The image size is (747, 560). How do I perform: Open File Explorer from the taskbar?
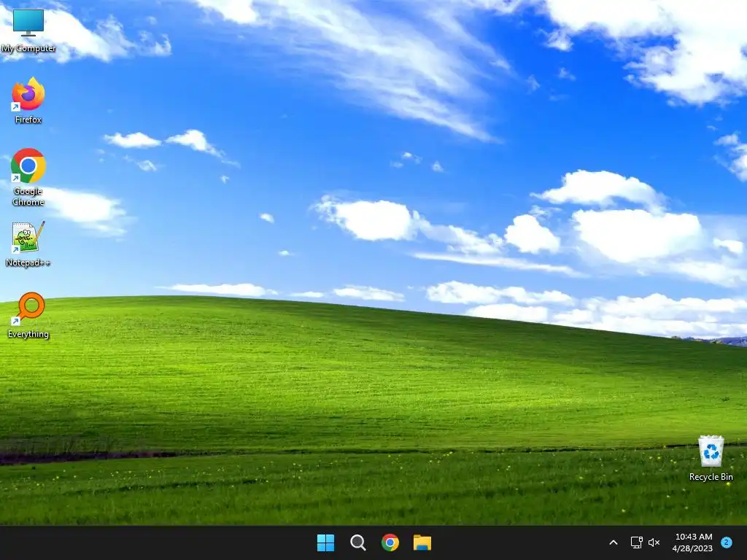click(x=422, y=542)
